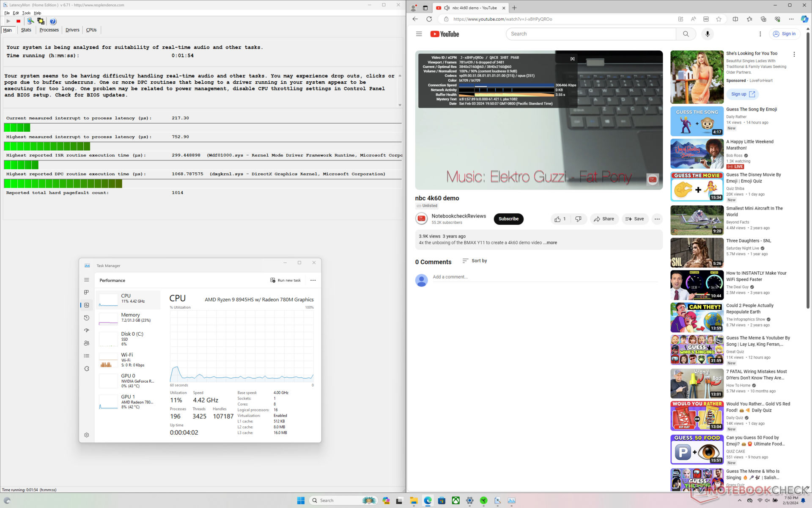This screenshot has height=508, width=812.
Task: Click the LatencyMon stop monitoring red icon
Action: coord(18,21)
